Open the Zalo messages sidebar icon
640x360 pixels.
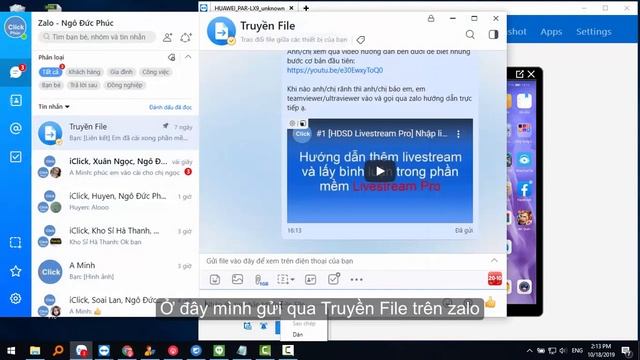tap(16, 72)
